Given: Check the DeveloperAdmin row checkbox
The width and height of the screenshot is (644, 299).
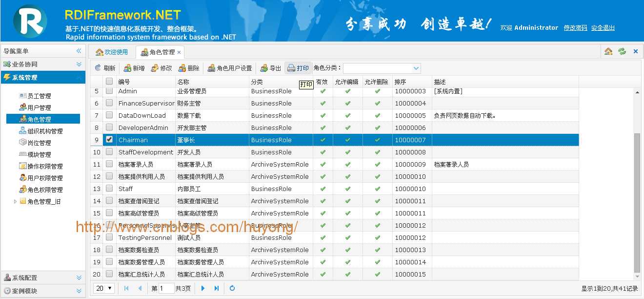Looking at the screenshot, I should (x=109, y=128).
